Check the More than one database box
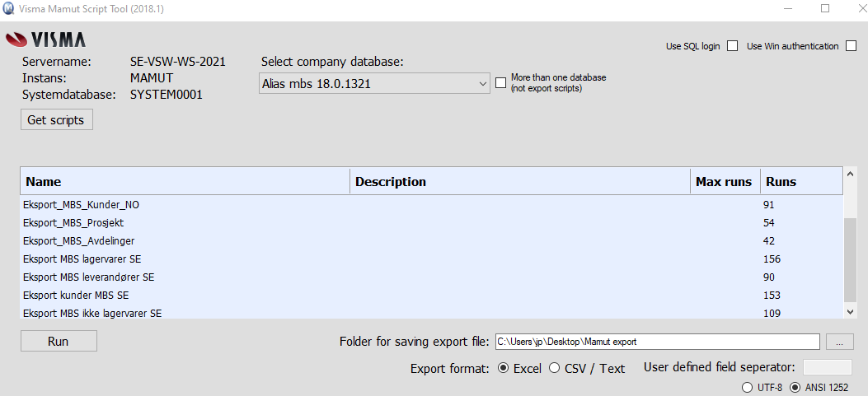This screenshot has height=396, width=868. 501,83
